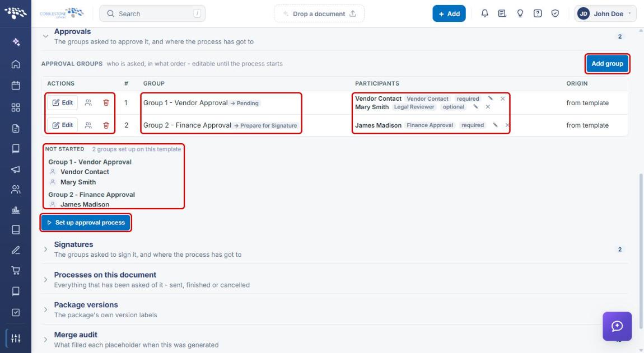This screenshot has height=353, width=644.
Task: Open the calendar icon in sidebar
Action: (x=16, y=86)
